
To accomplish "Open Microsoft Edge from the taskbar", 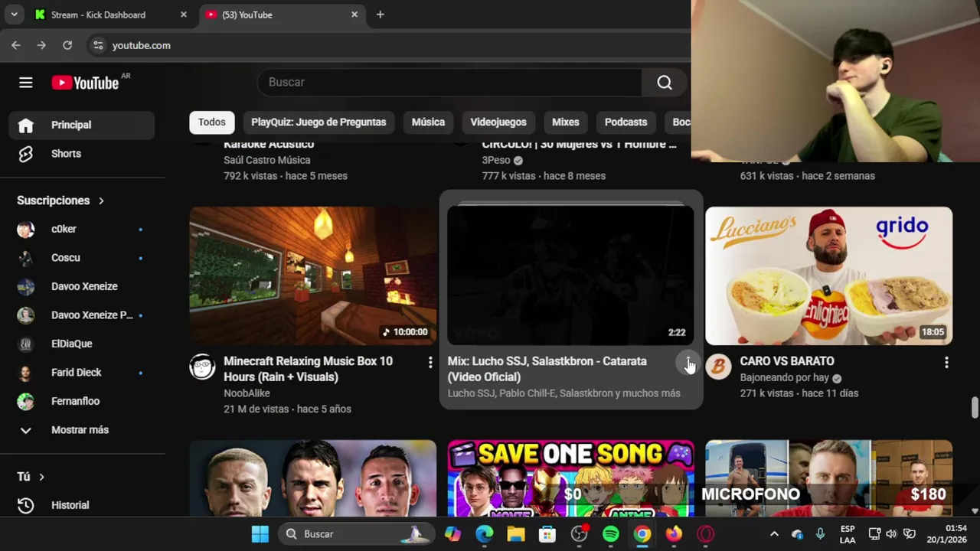I will point(484,534).
